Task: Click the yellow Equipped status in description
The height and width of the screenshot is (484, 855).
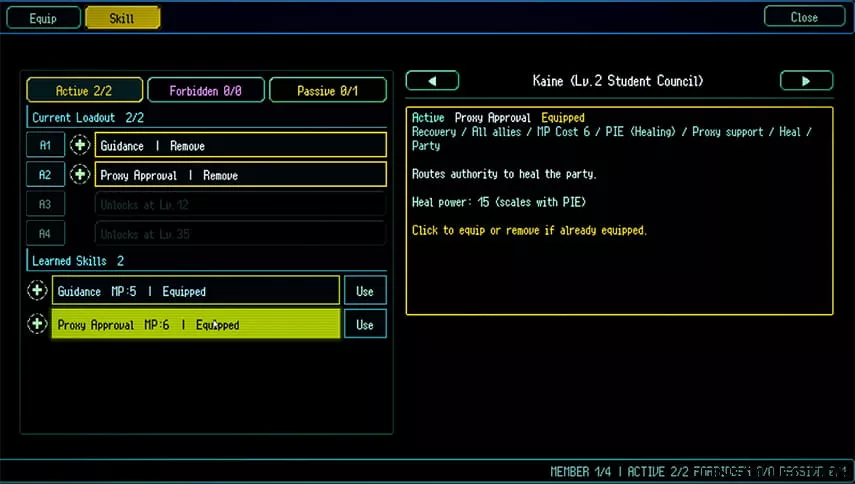Action: click(x=563, y=118)
